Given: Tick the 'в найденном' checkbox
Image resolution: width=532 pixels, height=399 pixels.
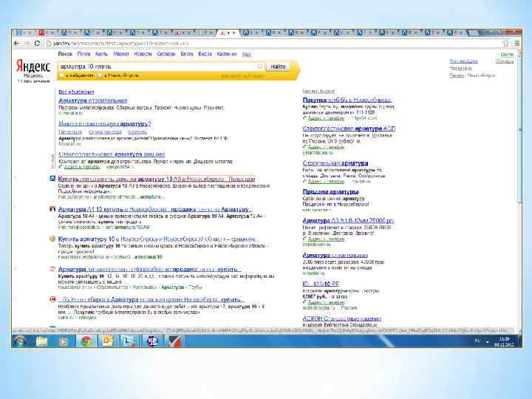Looking at the screenshot, I should [x=62, y=75].
